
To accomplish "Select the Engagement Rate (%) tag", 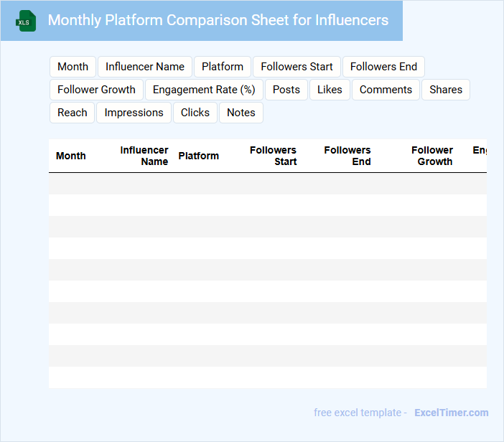I will click(204, 90).
